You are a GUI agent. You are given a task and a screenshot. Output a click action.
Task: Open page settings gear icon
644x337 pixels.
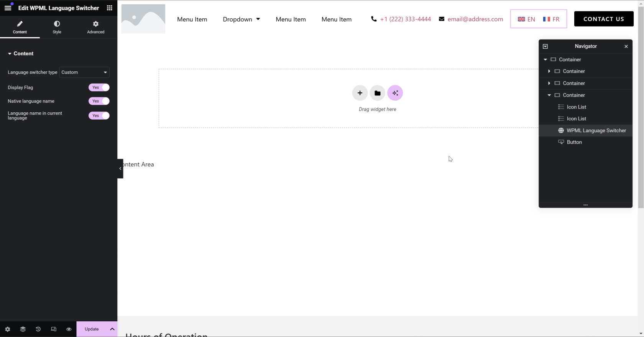[8, 329]
